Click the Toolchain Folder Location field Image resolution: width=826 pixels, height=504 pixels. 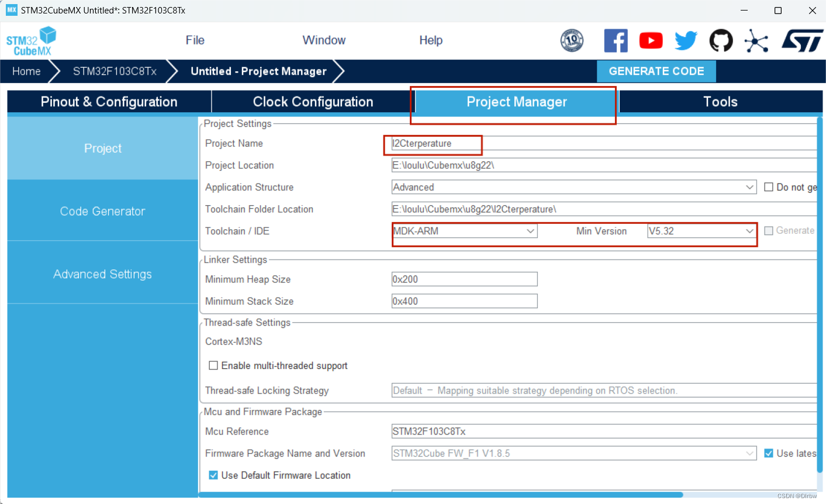click(604, 209)
